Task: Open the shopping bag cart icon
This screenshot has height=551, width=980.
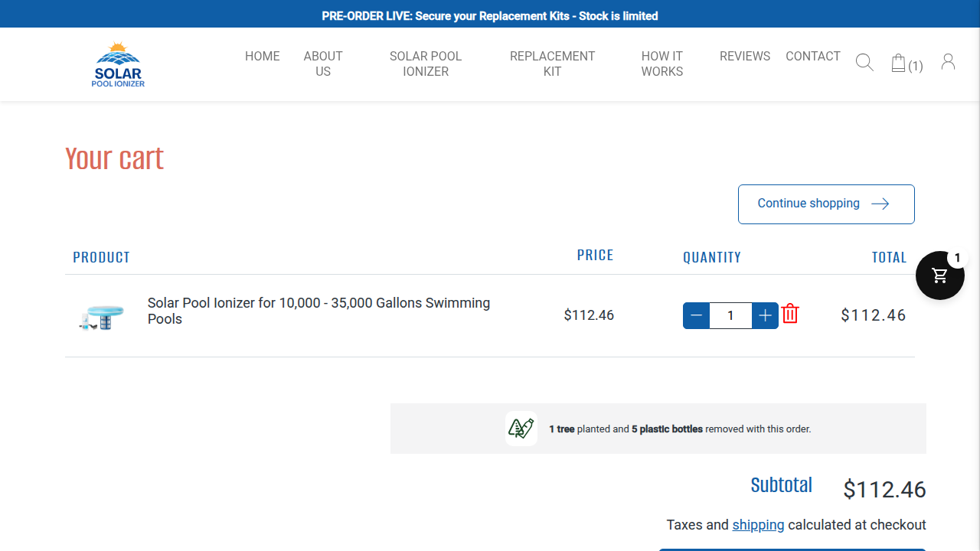Action: coord(899,63)
